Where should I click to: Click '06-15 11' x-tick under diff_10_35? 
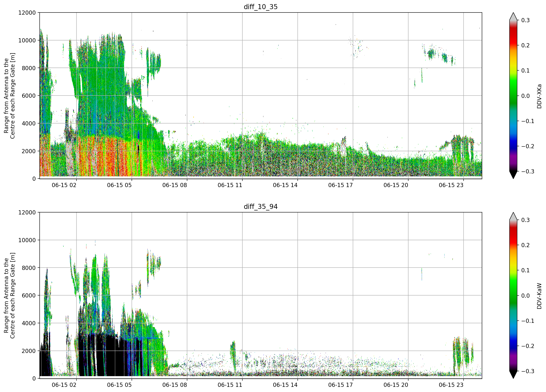click(x=230, y=185)
